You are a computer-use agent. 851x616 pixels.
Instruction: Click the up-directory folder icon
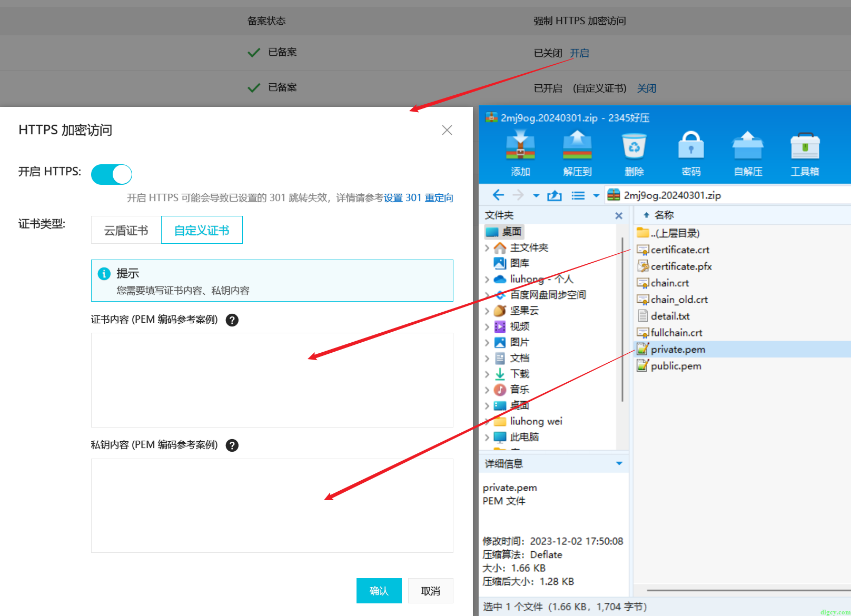tap(554, 196)
